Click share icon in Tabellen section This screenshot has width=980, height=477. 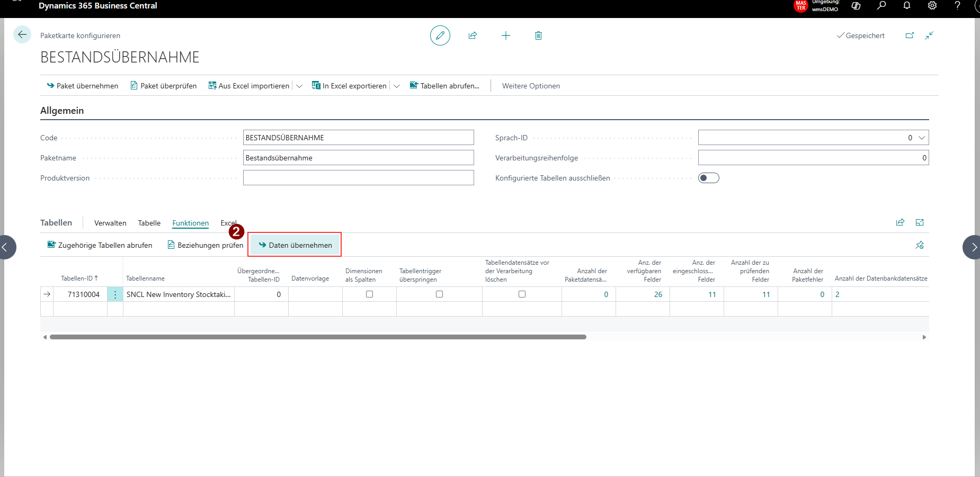tap(900, 222)
